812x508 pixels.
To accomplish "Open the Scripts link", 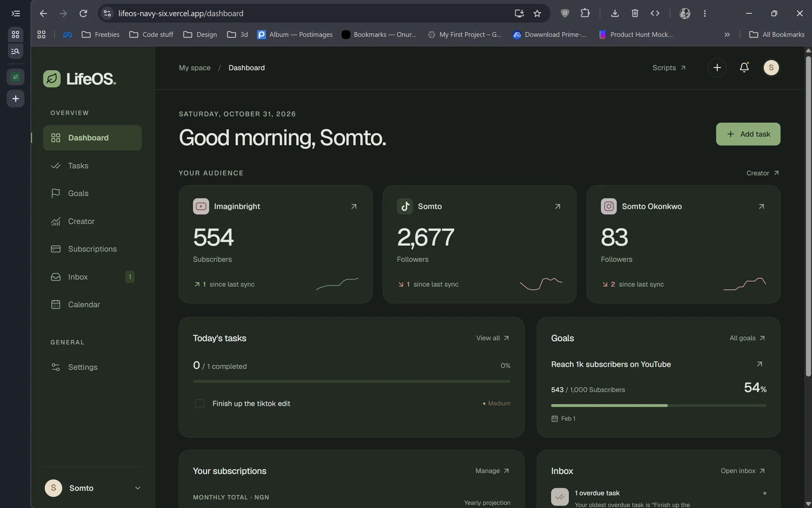I will tap(669, 68).
